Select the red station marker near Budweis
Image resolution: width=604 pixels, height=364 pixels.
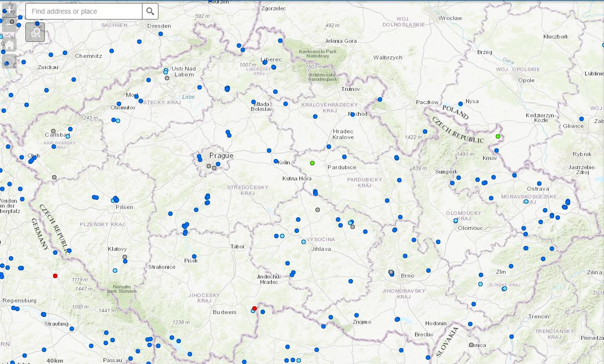(x=254, y=308)
